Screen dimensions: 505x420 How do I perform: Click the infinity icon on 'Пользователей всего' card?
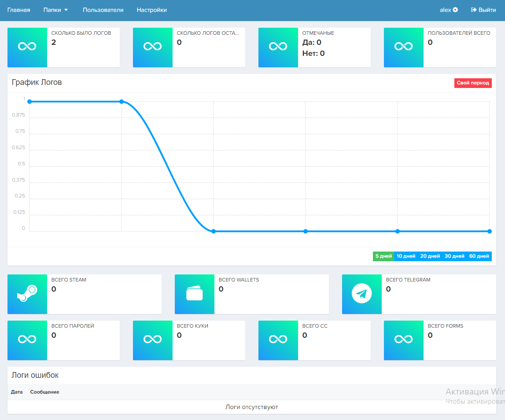[404, 47]
